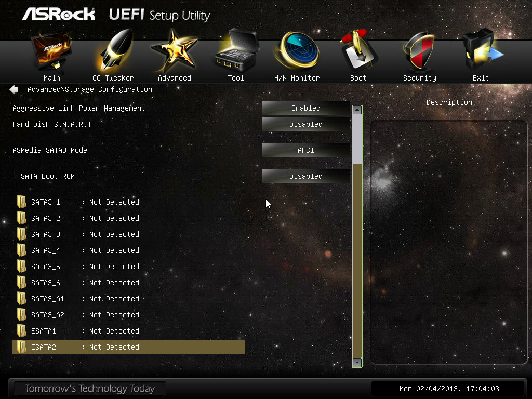Switch to the Advanced tab label
532x399 pixels.
(175, 78)
